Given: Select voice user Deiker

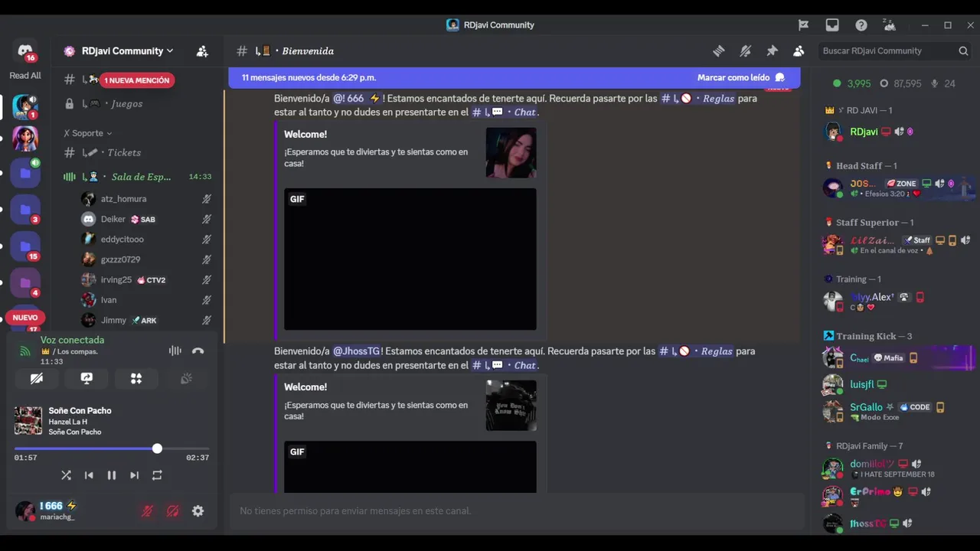Looking at the screenshot, I should tap(145, 219).
